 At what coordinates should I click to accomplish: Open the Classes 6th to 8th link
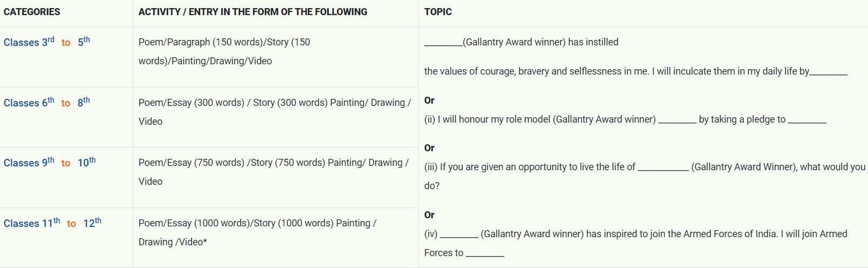47,103
